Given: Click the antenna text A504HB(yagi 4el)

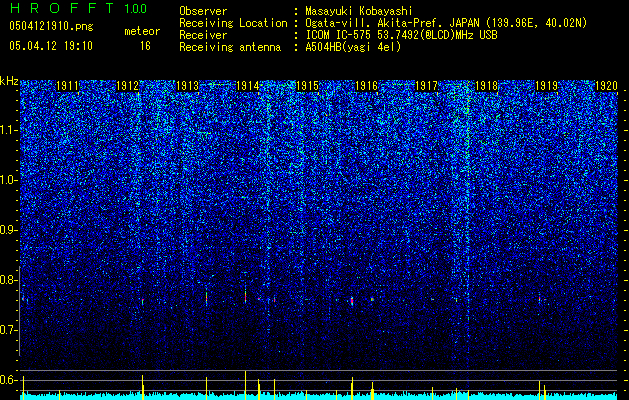Looking at the screenshot, I should (353, 47).
